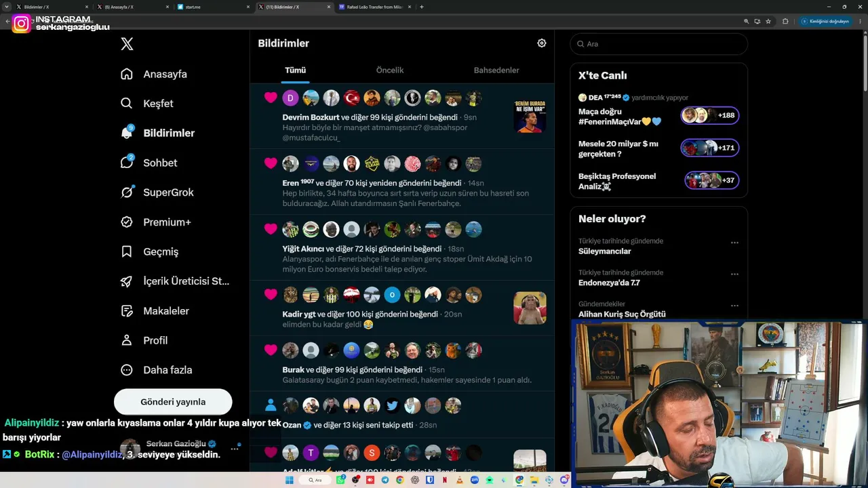Viewport: 868px width, 488px height.
Task: Launch Netflix from the taskbar
Action: click(445, 480)
